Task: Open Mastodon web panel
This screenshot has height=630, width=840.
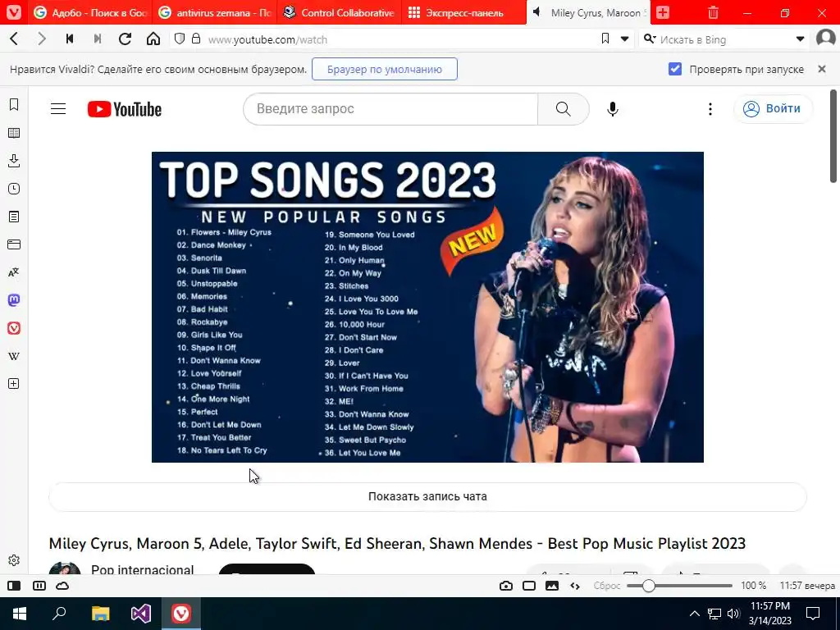Action: 14,300
